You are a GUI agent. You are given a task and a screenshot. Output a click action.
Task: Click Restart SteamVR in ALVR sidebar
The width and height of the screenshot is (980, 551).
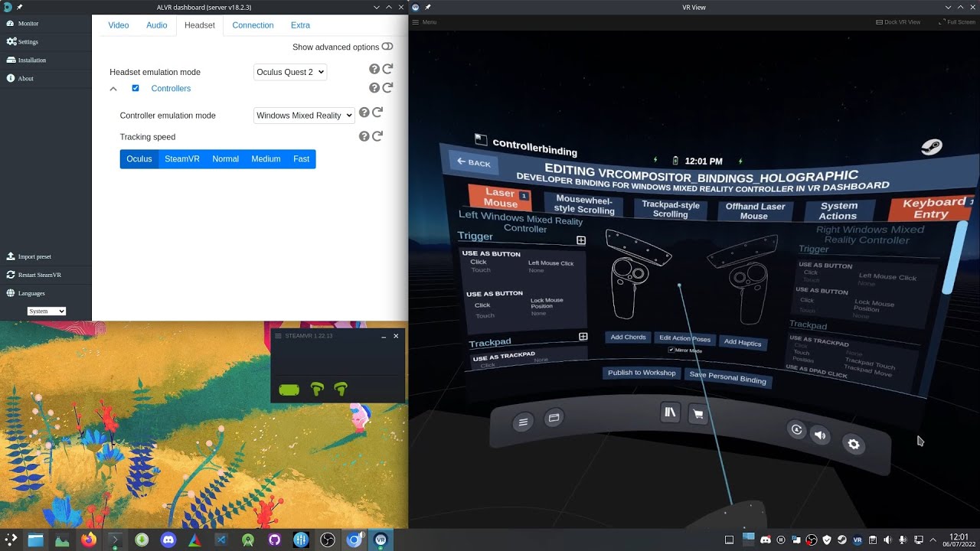coord(34,275)
